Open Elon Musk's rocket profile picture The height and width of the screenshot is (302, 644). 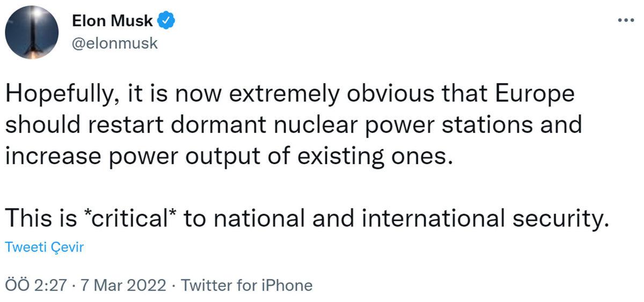pos(32,32)
